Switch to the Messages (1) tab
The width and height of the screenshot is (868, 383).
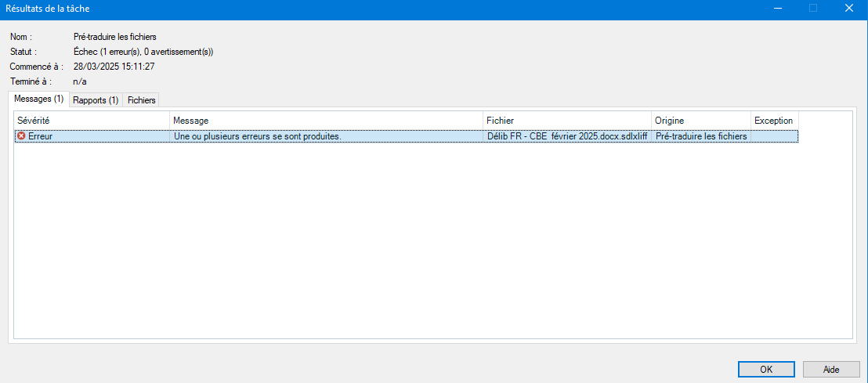pyautogui.click(x=38, y=100)
